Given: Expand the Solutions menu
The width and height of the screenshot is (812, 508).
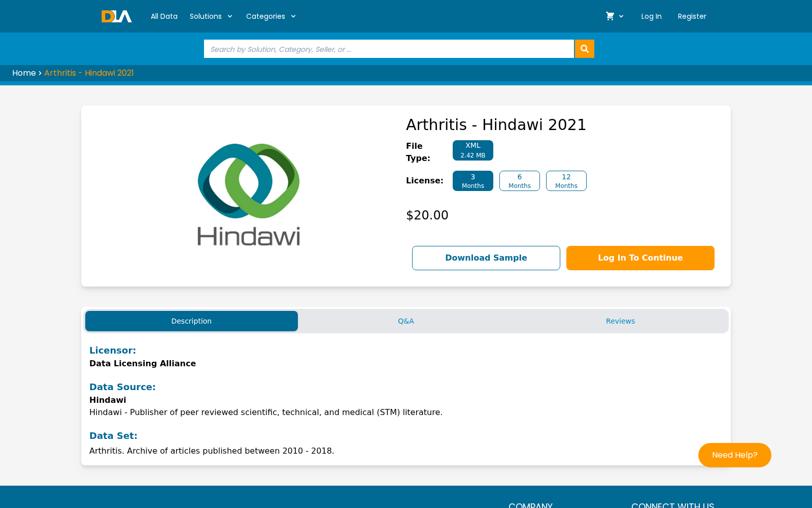Looking at the screenshot, I should click(x=211, y=16).
